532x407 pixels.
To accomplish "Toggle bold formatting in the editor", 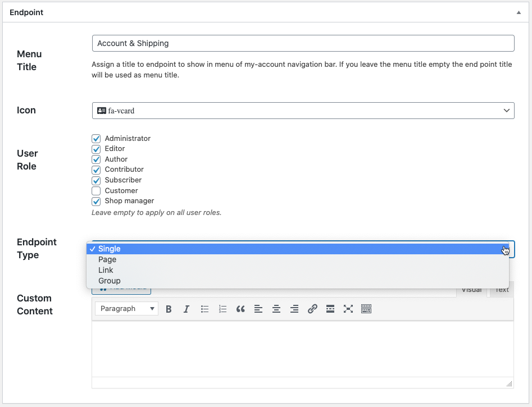I will click(169, 308).
